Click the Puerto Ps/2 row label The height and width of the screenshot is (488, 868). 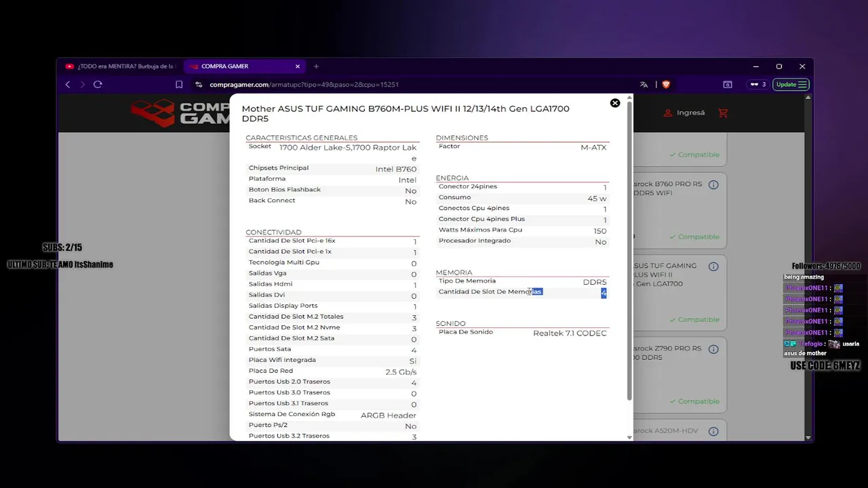[268, 425]
